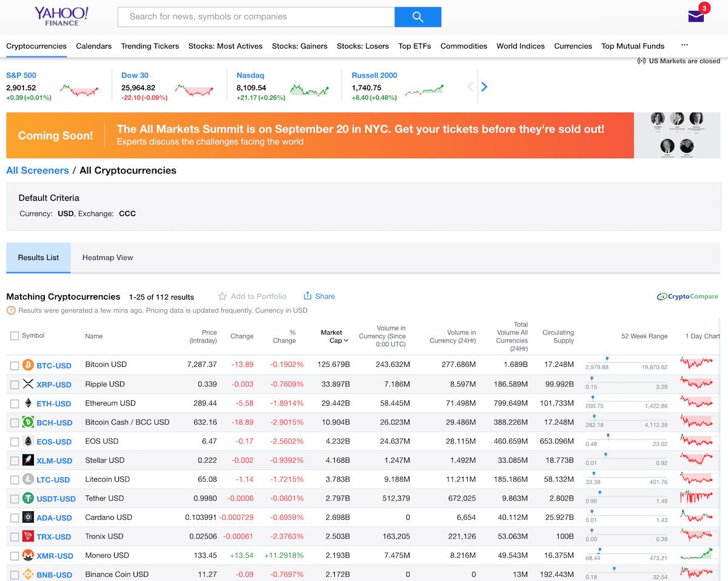Image resolution: width=728 pixels, height=581 pixels.
Task: Open the Dow 30 index link
Action: click(x=135, y=75)
